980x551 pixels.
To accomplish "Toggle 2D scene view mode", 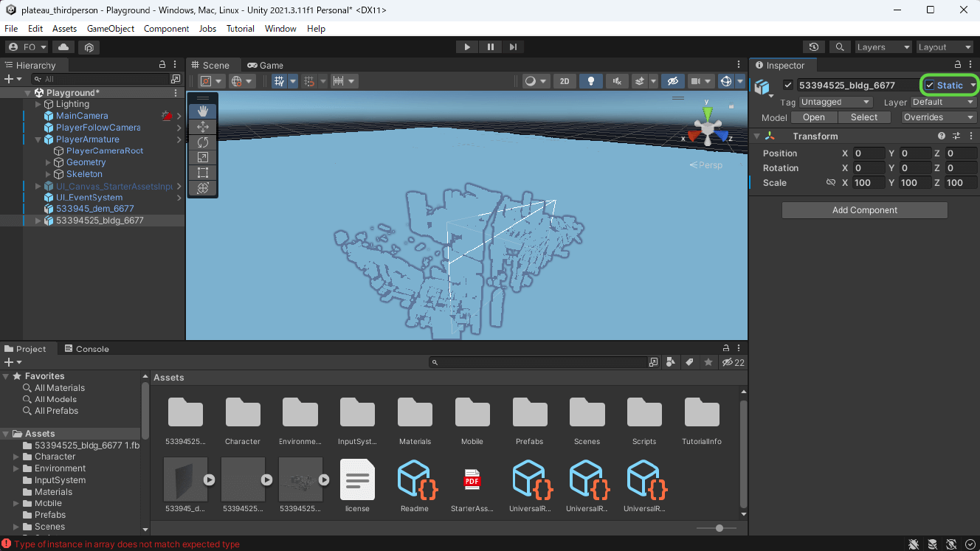I will point(565,81).
